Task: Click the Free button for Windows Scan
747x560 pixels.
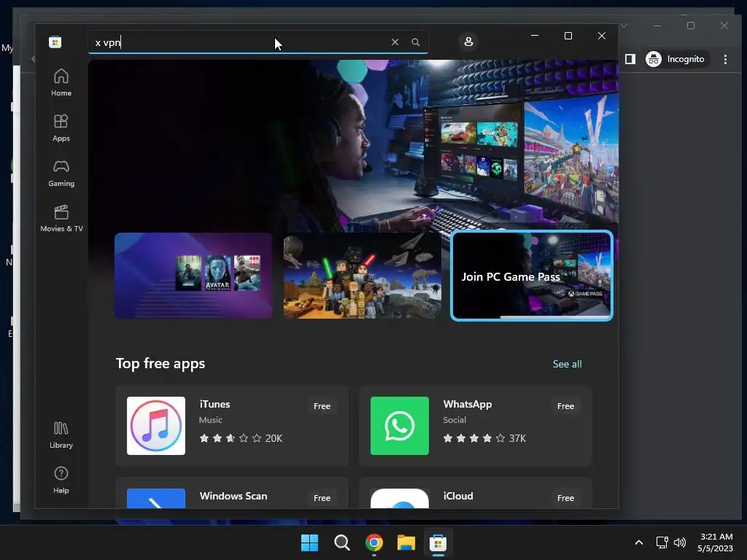Action: point(322,497)
